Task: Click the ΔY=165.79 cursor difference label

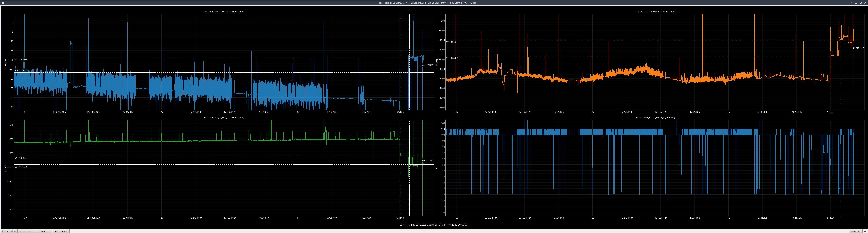Action: pos(858,48)
